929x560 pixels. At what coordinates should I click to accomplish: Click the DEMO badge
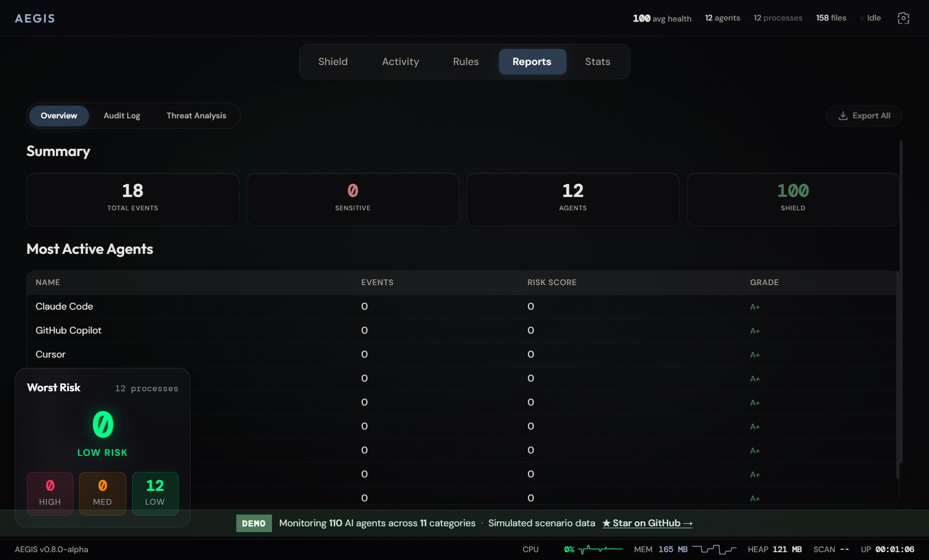pos(253,523)
